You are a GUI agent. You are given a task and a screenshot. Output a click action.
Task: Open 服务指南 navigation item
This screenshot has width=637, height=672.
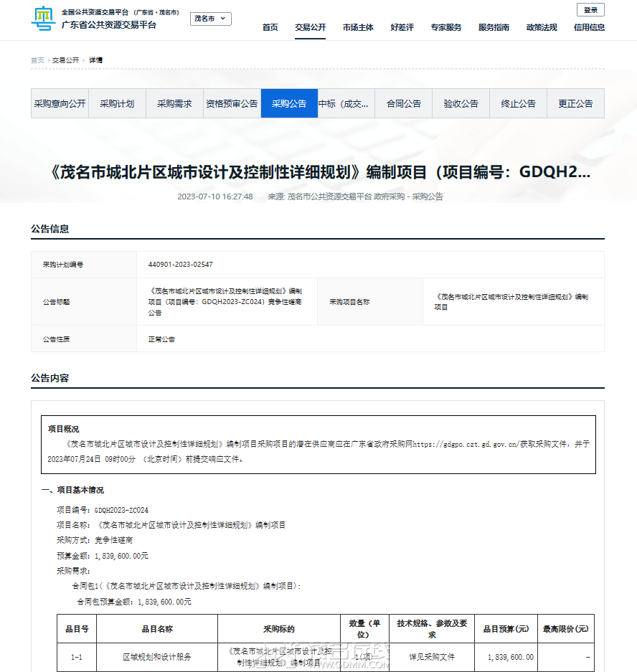494,27
